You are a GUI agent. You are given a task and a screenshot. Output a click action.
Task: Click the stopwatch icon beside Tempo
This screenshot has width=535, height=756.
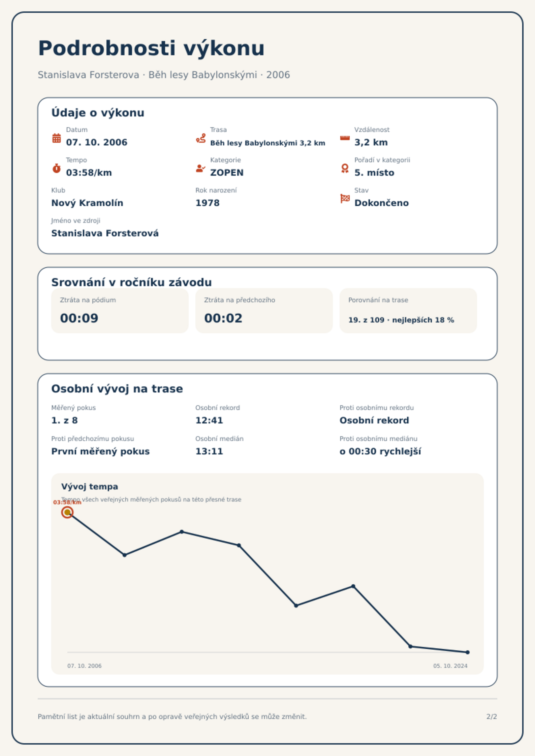point(57,168)
